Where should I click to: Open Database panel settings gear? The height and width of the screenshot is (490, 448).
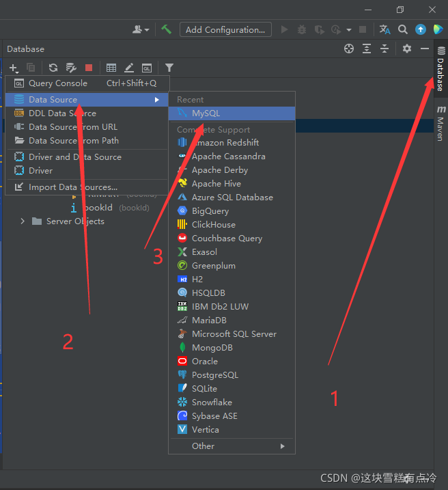click(407, 49)
